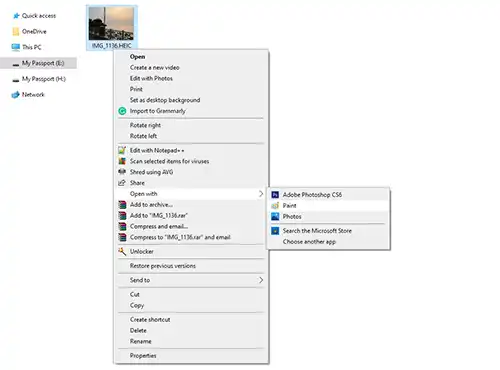
Task: Click the WinRAR icon beside Add to "IMG_1136.rar"
Action: click(x=122, y=216)
